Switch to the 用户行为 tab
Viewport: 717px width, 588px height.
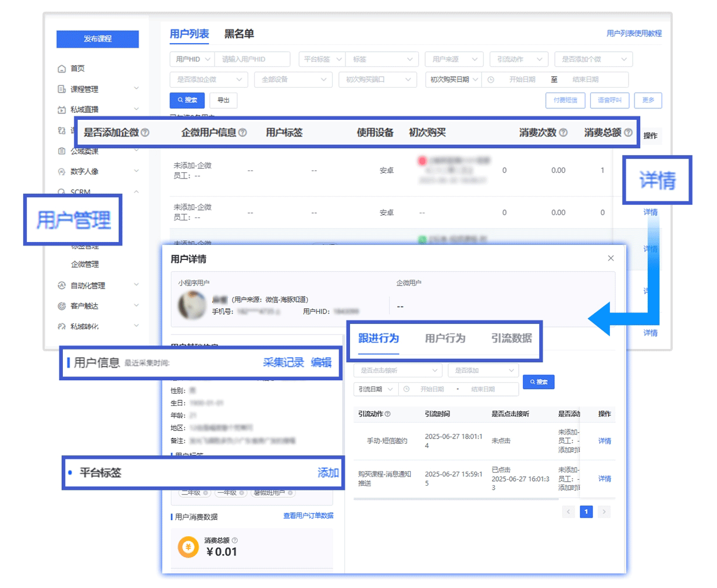445,338
